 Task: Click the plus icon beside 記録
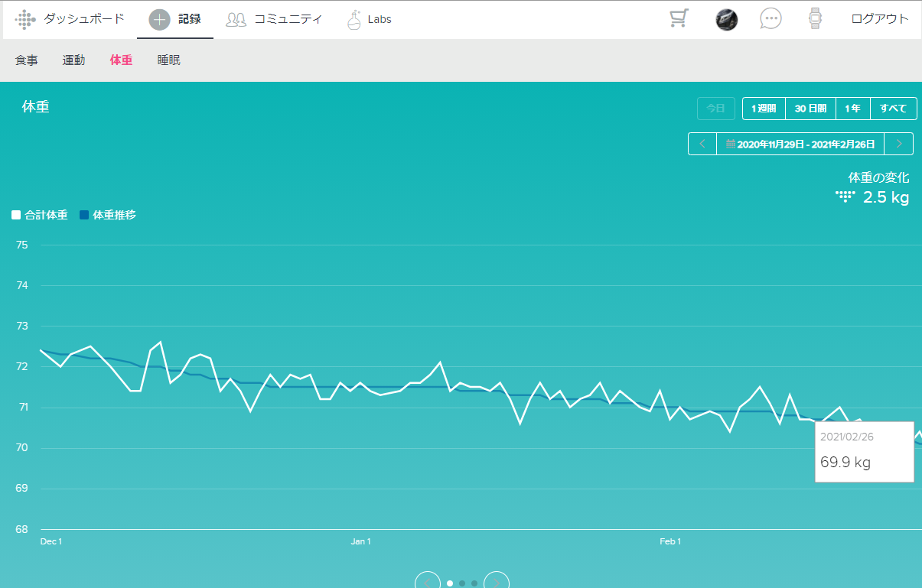(x=159, y=20)
